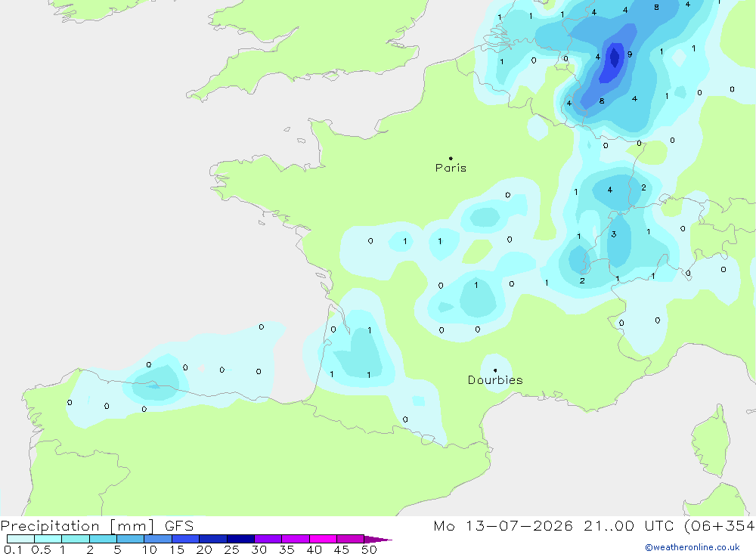Viewport: 756px width, 554px height.
Task: Click the Dourbies city label
Action: pyautogui.click(x=495, y=380)
